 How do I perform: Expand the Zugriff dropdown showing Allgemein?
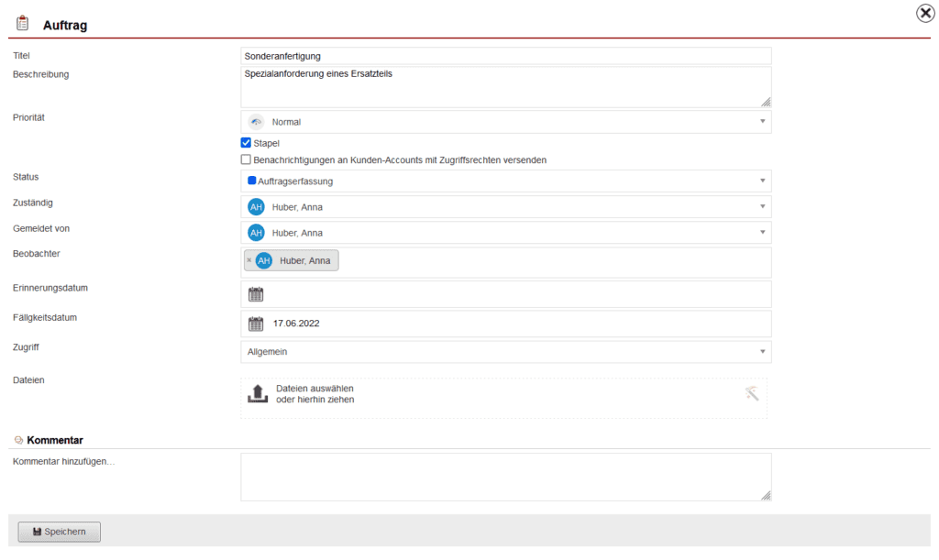[764, 351]
